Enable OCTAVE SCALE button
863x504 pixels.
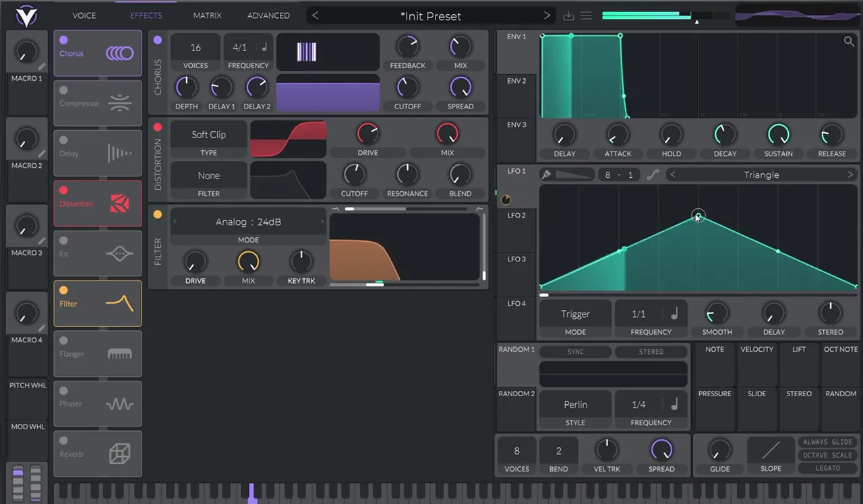point(827,455)
